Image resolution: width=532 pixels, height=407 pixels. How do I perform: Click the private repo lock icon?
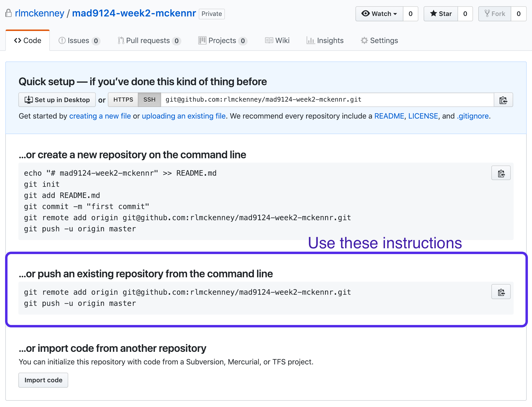[8, 13]
